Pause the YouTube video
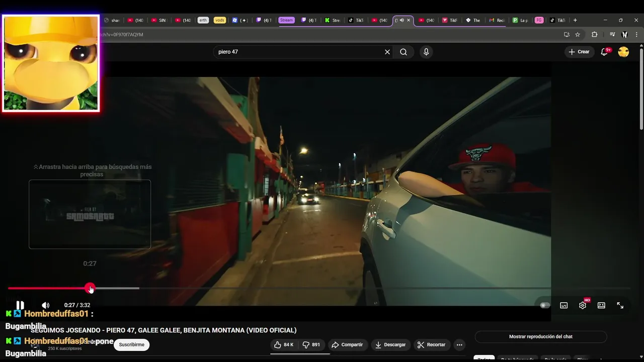Image resolution: width=644 pixels, height=362 pixels. click(20, 305)
